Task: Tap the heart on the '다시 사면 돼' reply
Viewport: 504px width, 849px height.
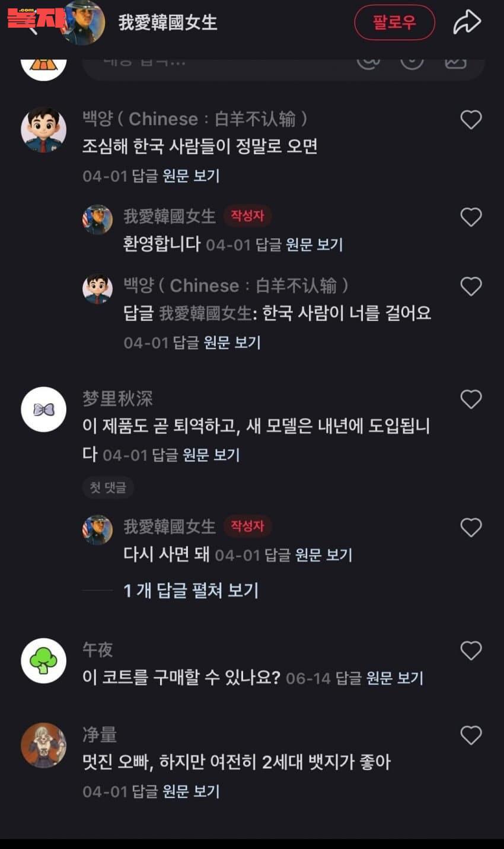Action: (x=471, y=528)
